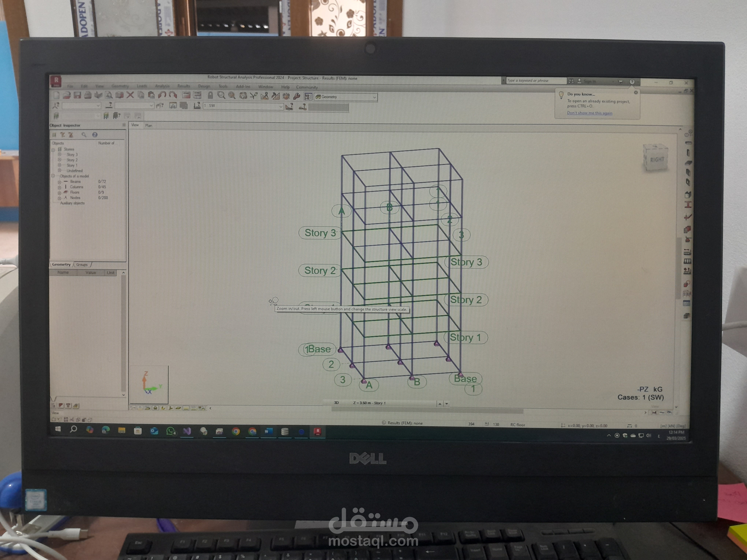Open the Job Preferences wrench icon
747x560 pixels.
click(297, 96)
